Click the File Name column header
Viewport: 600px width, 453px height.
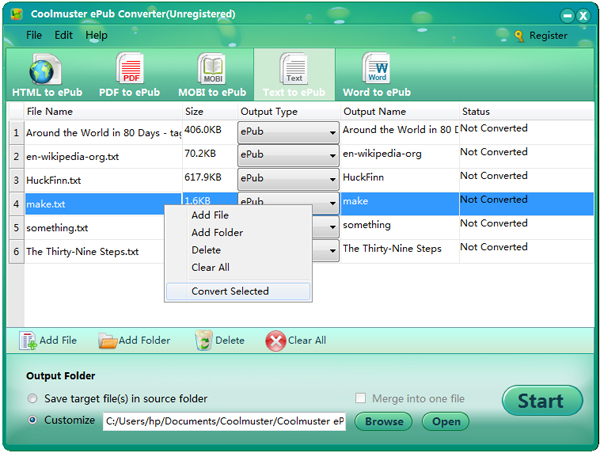103,111
